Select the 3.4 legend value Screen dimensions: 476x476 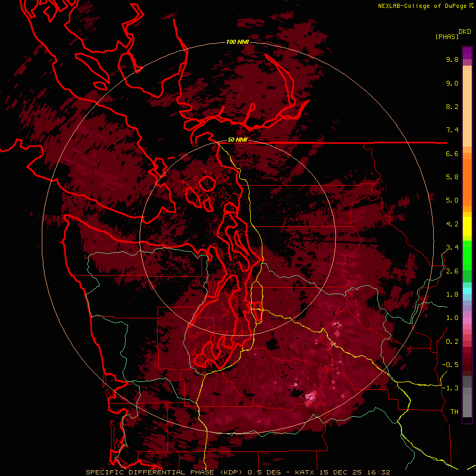tap(452, 248)
